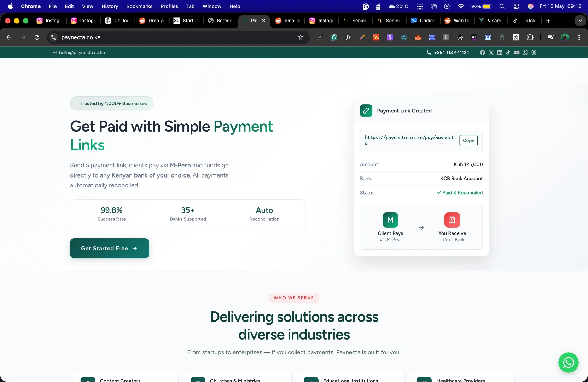Open Paynecta Threads icon
The image size is (588, 382).
coord(534,52)
